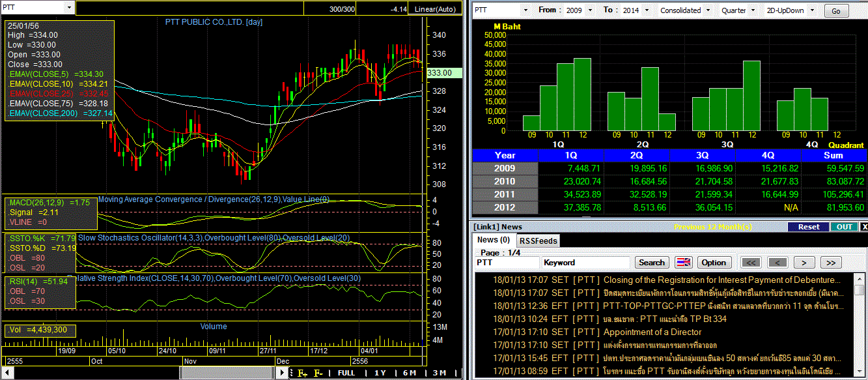Click the EMAV(CLOSE,5) =334.30 legend entry
Screen dimensions: 868x380
coord(55,74)
